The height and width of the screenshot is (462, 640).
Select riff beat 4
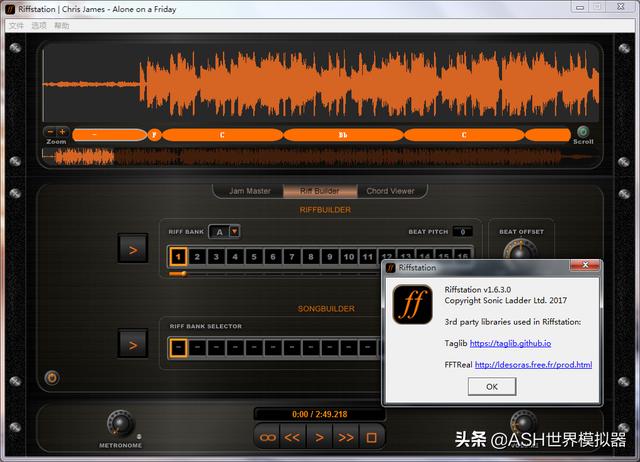tap(235, 257)
